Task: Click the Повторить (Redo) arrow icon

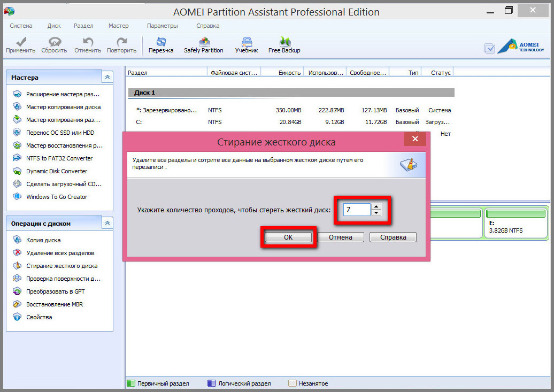Action: 121,42
